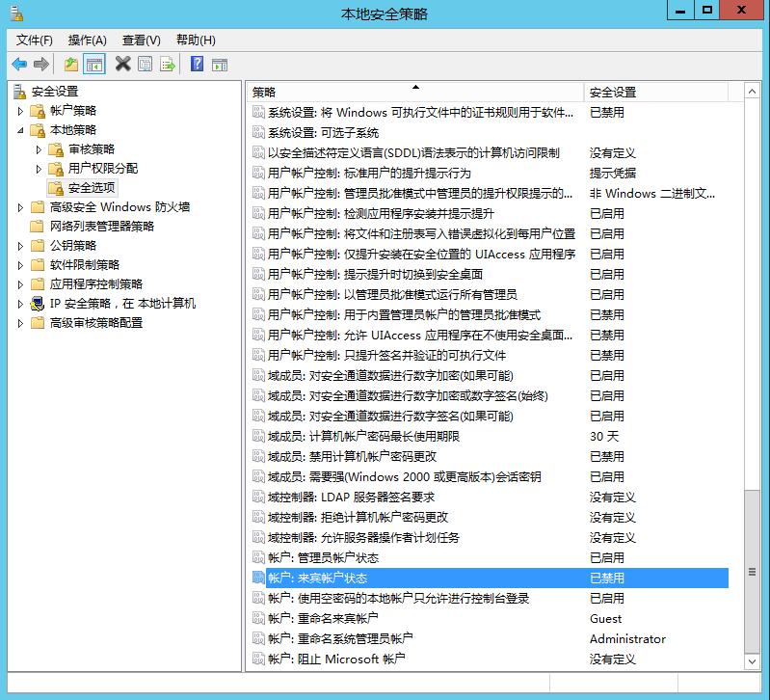Click the 30 天 setting value

[x=604, y=436]
